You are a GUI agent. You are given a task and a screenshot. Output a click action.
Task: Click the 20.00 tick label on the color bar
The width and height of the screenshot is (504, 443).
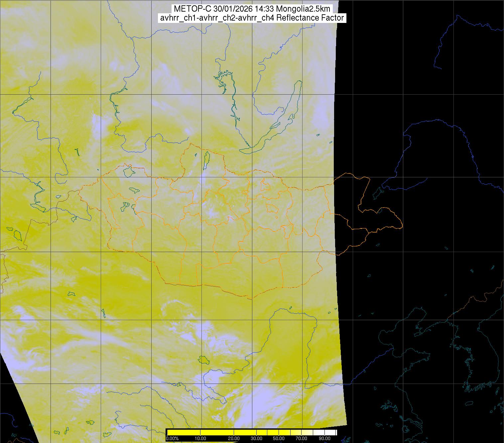(x=234, y=439)
